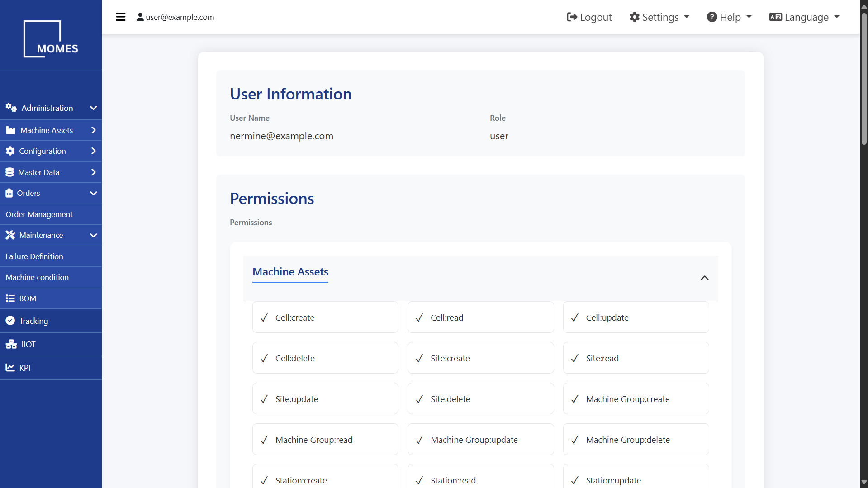Screen dimensions: 868x488
Task: Toggle the Cell:create permission
Action: pos(325,317)
